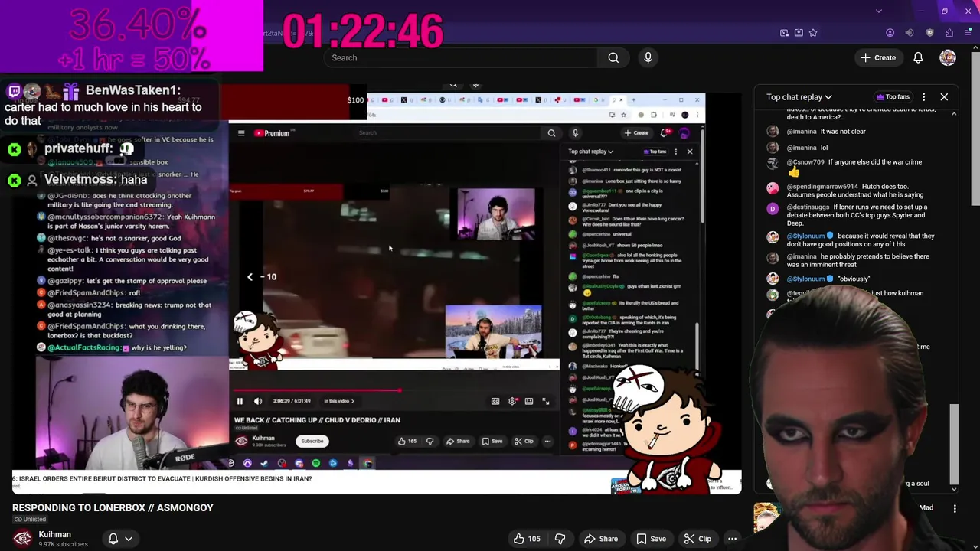The image size is (980, 551).
Task: Click the Share button under main video
Action: (600, 539)
